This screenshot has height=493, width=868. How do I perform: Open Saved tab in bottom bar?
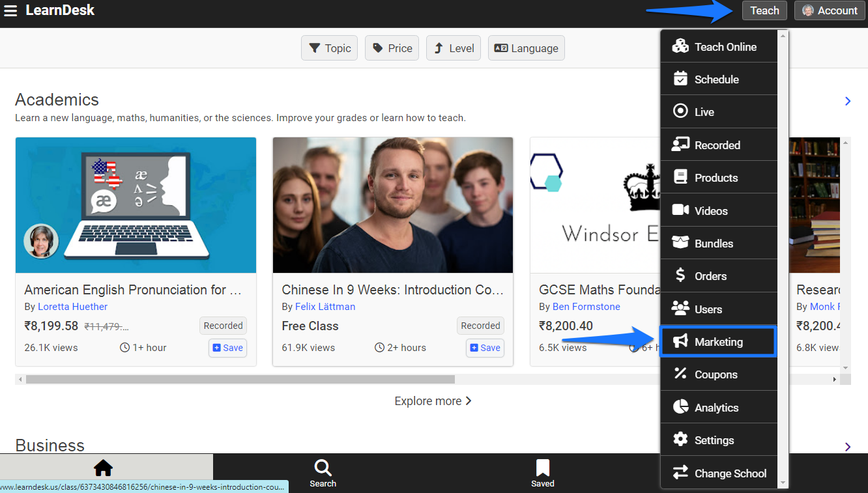pos(542,473)
